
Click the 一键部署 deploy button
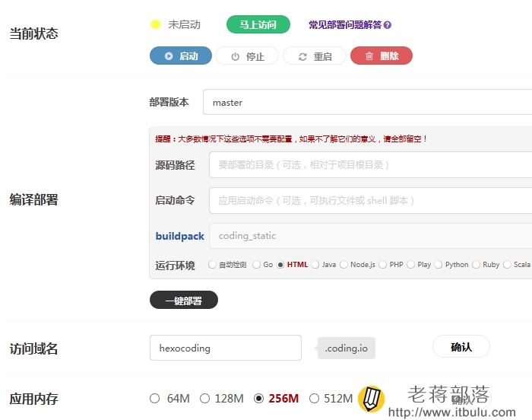coord(184,300)
